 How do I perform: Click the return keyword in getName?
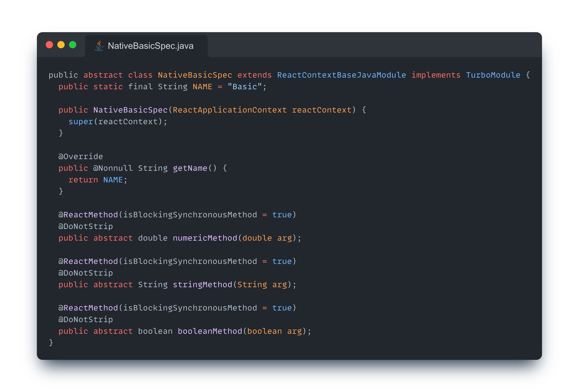(83, 180)
